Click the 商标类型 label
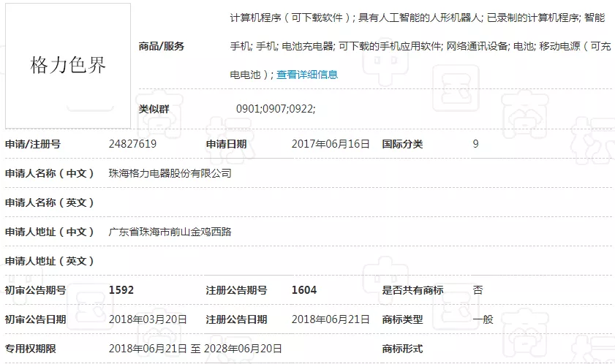Image resolution: width=615 pixels, height=364 pixels. click(x=402, y=319)
